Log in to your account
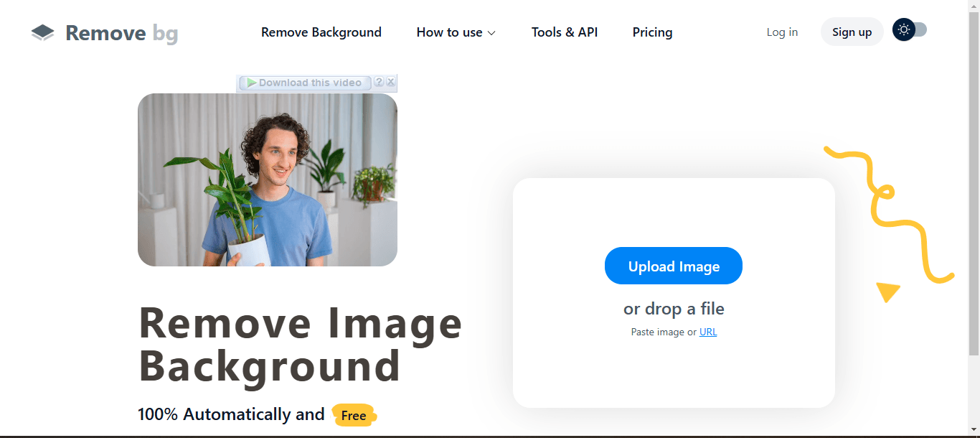The height and width of the screenshot is (438, 980). [782, 32]
